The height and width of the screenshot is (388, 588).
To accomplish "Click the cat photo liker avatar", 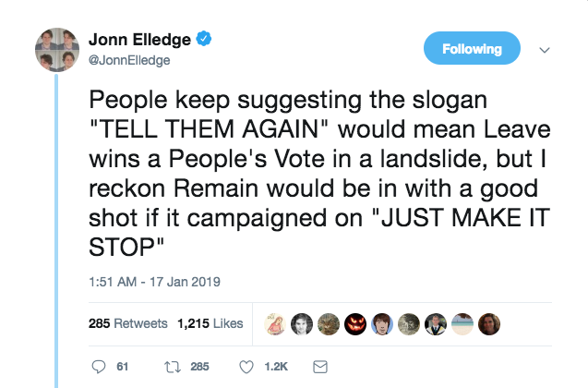I will click(x=328, y=323).
